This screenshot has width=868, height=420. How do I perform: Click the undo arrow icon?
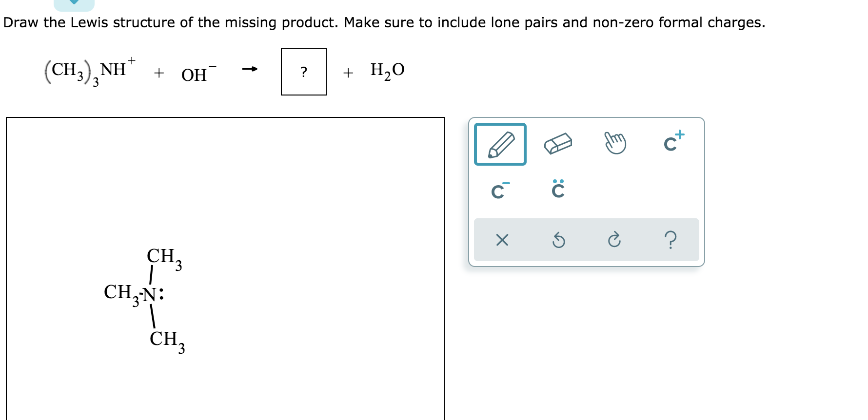pyautogui.click(x=558, y=240)
